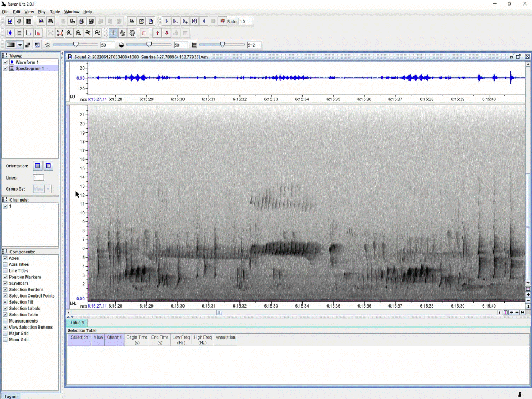The width and height of the screenshot is (532, 399).
Task: Open the Table menu
Action: click(x=55, y=12)
